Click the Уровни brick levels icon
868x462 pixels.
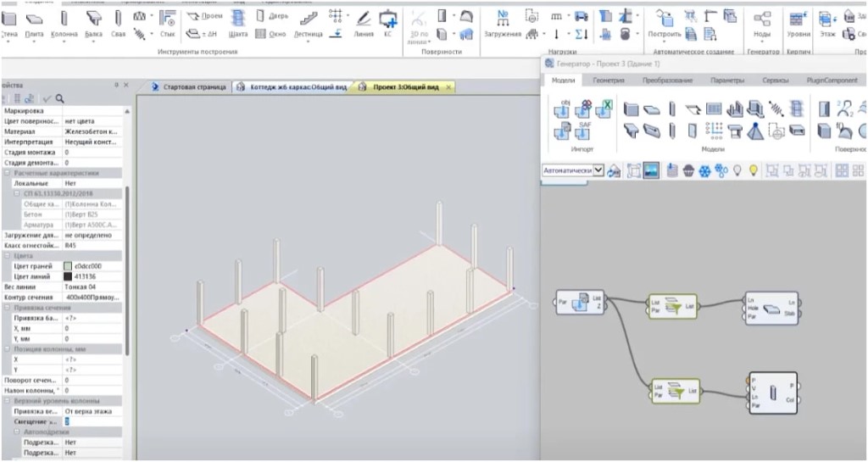pyautogui.click(x=798, y=25)
